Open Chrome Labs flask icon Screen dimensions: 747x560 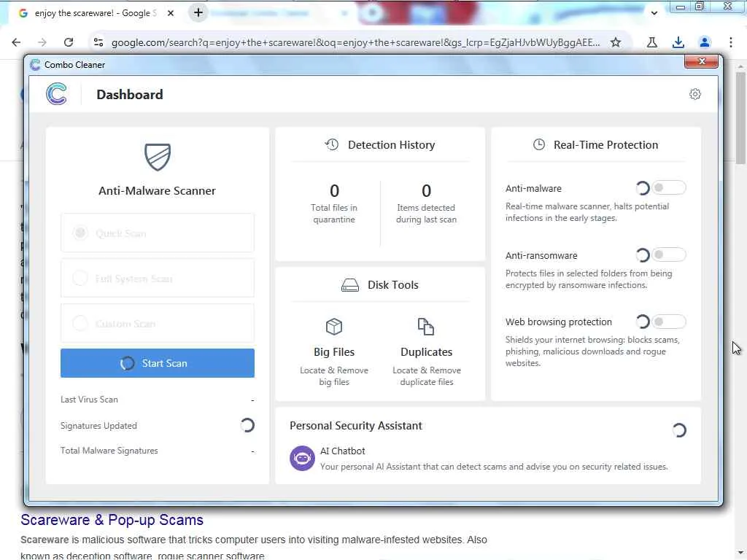(652, 42)
